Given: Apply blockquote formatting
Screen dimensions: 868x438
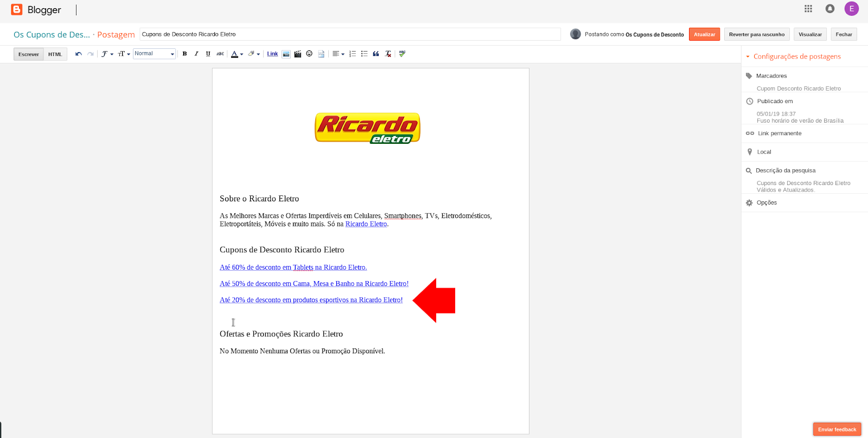Looking at the screenshot, I should point(376,54).
